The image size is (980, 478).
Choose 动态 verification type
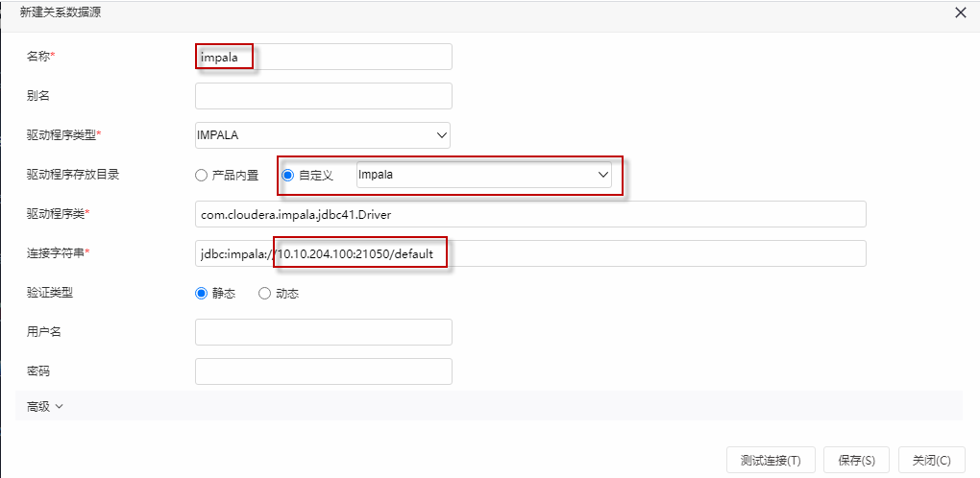(x=264, y=294)
